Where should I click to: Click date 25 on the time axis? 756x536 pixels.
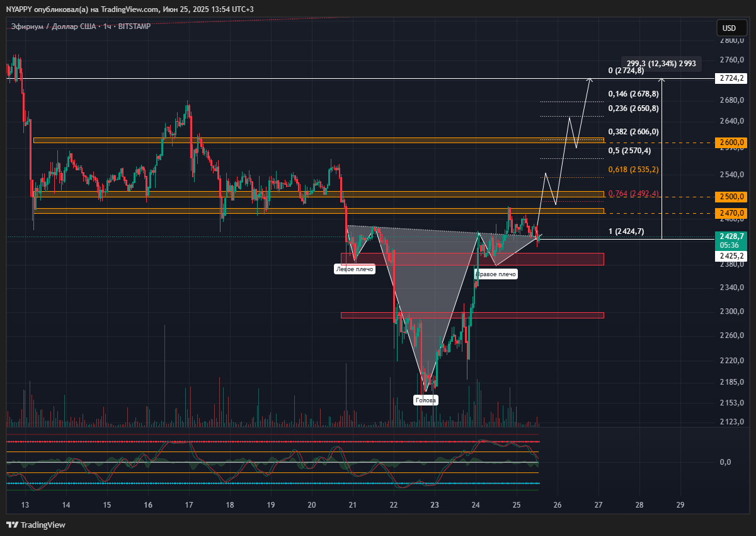click(x=517, y=505)
